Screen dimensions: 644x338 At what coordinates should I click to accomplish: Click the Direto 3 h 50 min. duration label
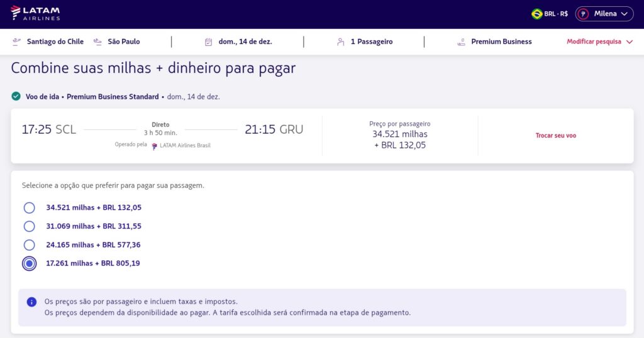[x=160, y=128]
